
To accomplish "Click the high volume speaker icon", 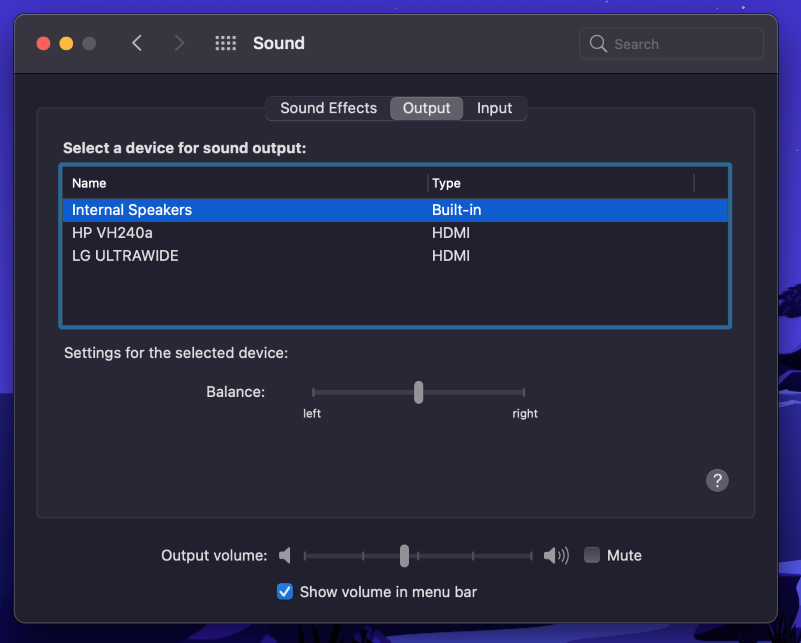I will point(556,555).
